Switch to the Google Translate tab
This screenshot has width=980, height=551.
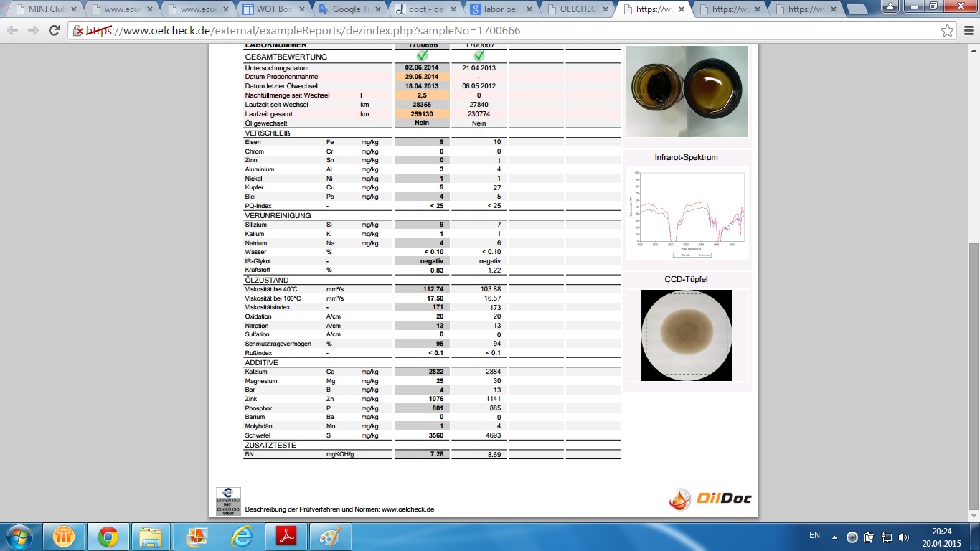[352, 10]
